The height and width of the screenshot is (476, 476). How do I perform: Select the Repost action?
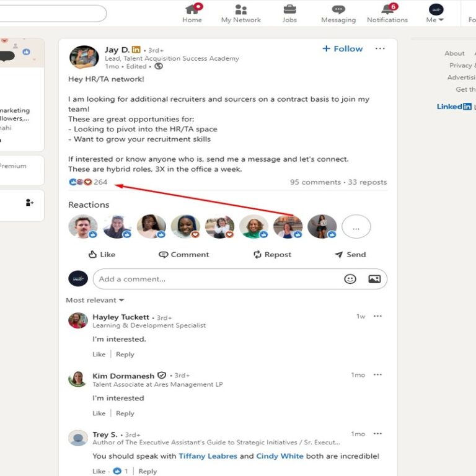272,254
